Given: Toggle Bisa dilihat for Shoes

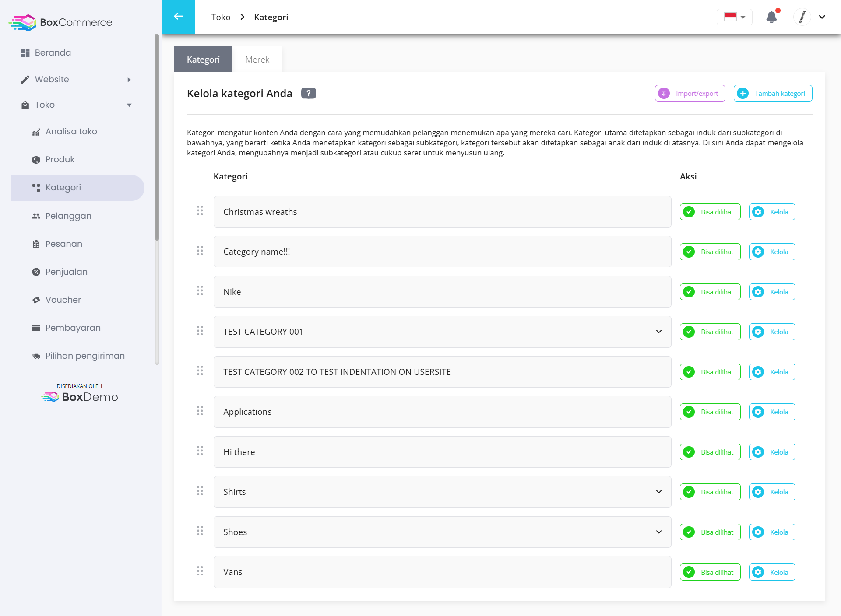Looking at the screenshot, I should tap(710, 532).
